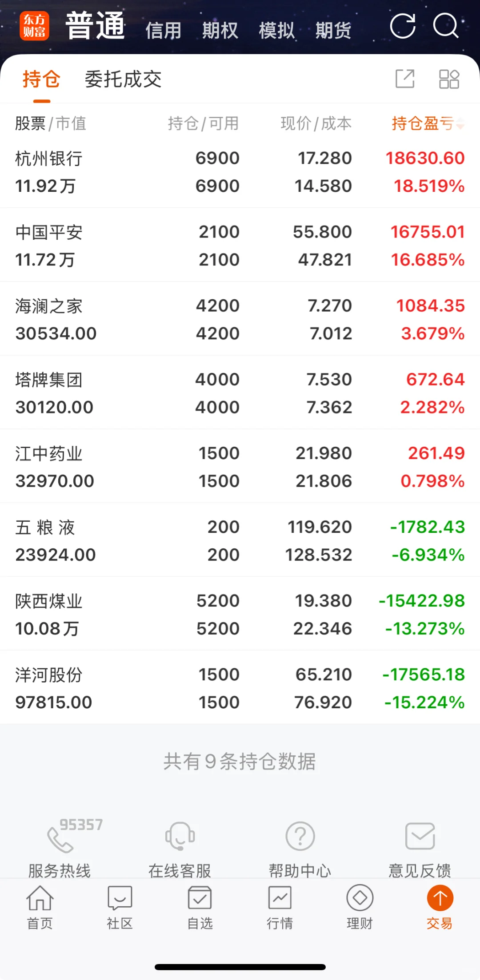Switch to the grid layout view icon
This screenshot has width=480, height=980.
449,79
